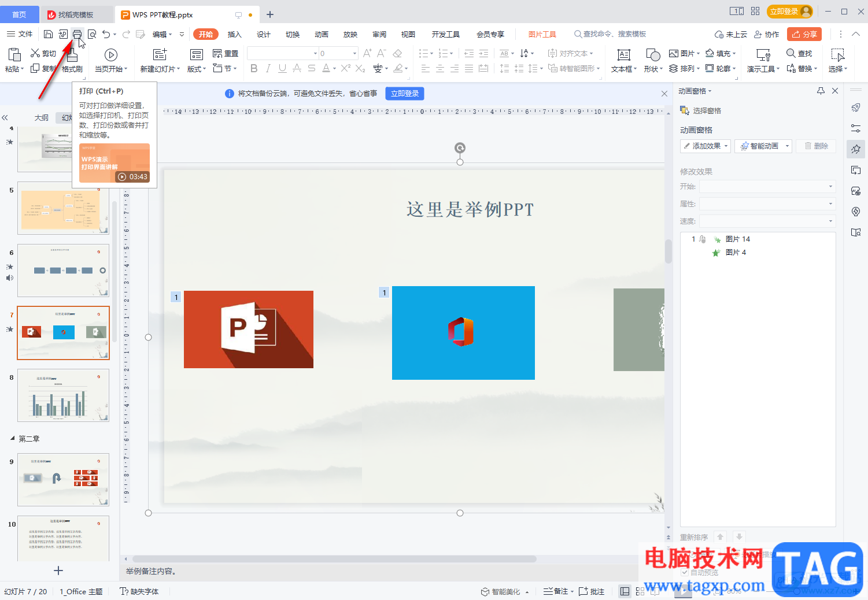This screenshot has height=600, width=868.
Task: Switch to the Design ribbon tab
Action: click(263, 34)
